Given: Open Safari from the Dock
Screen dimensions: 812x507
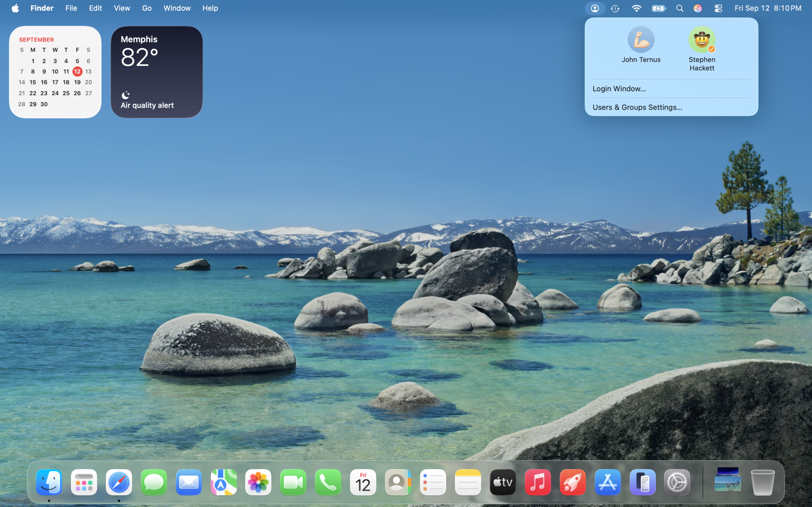Looking at the screenshot, I should [x=119, y=482].
